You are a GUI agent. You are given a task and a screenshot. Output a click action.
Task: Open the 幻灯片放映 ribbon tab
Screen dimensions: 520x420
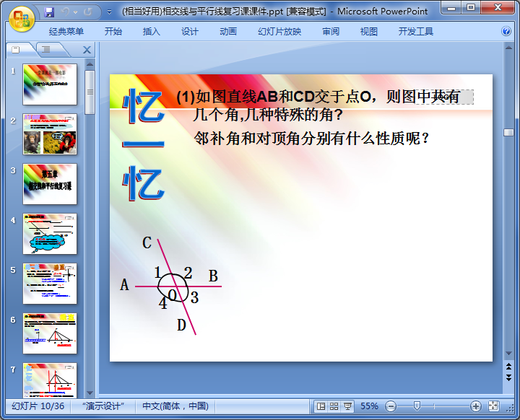pos(279,32)
